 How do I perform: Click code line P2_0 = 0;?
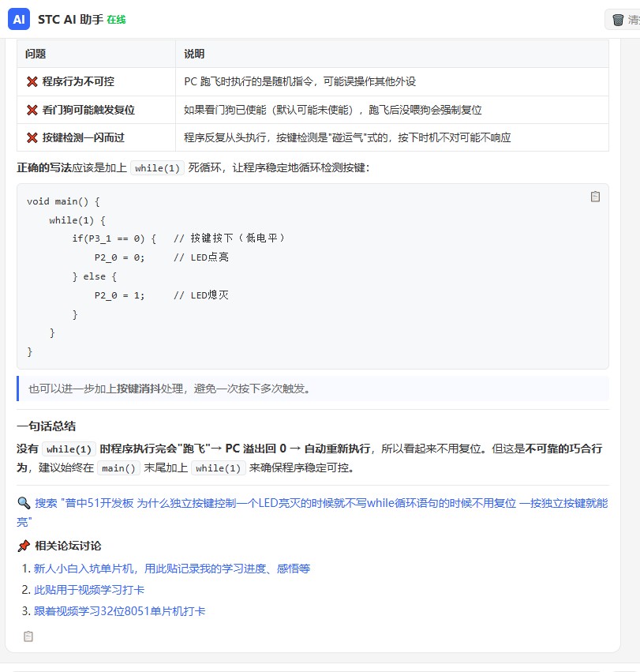pyautogui.click(x=119, y=257)
